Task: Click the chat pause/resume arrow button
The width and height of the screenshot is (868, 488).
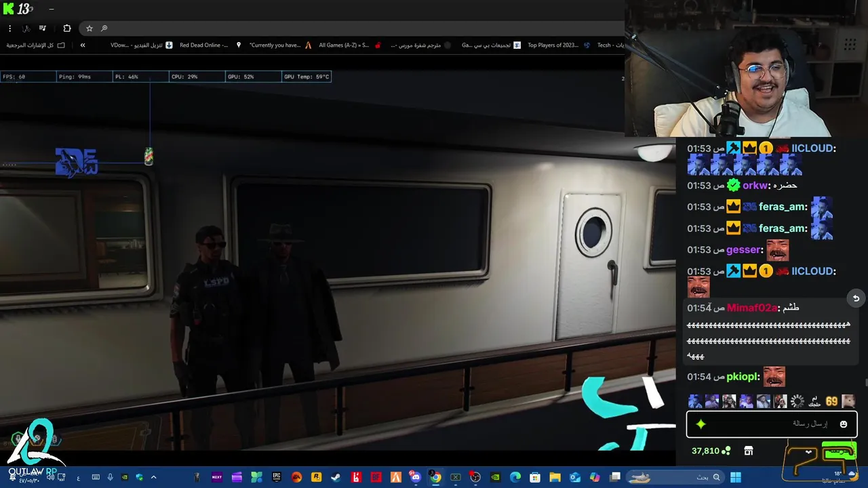Action: coord(856,298)
